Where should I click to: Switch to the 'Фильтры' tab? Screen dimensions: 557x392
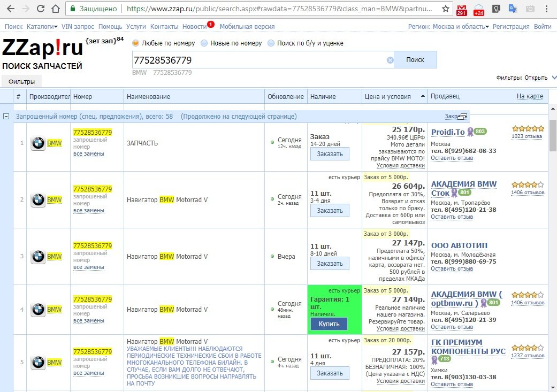21,82
